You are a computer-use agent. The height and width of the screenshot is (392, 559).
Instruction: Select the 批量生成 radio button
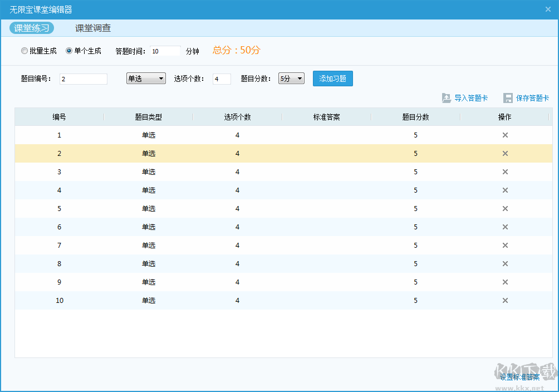24,51
